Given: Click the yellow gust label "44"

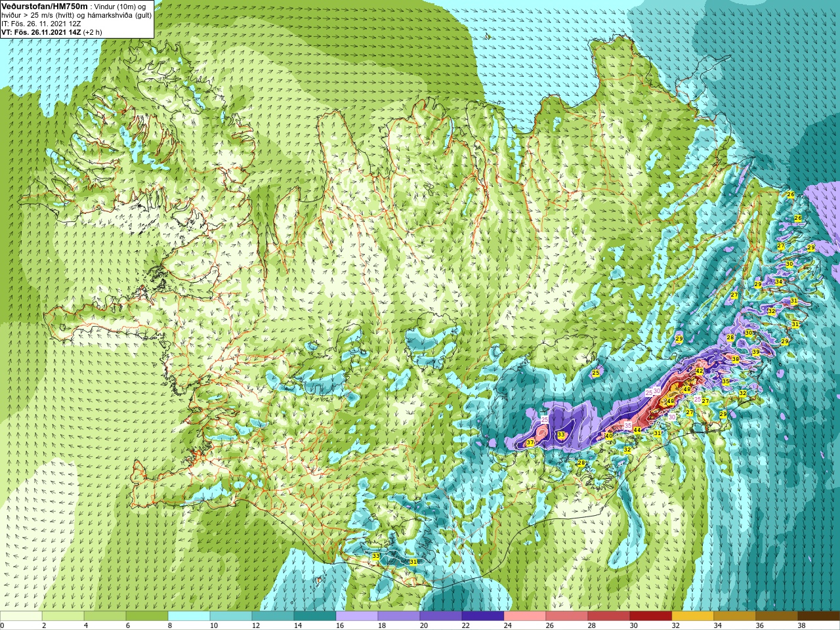Looking at the screenshot, I should coord(637,430).
